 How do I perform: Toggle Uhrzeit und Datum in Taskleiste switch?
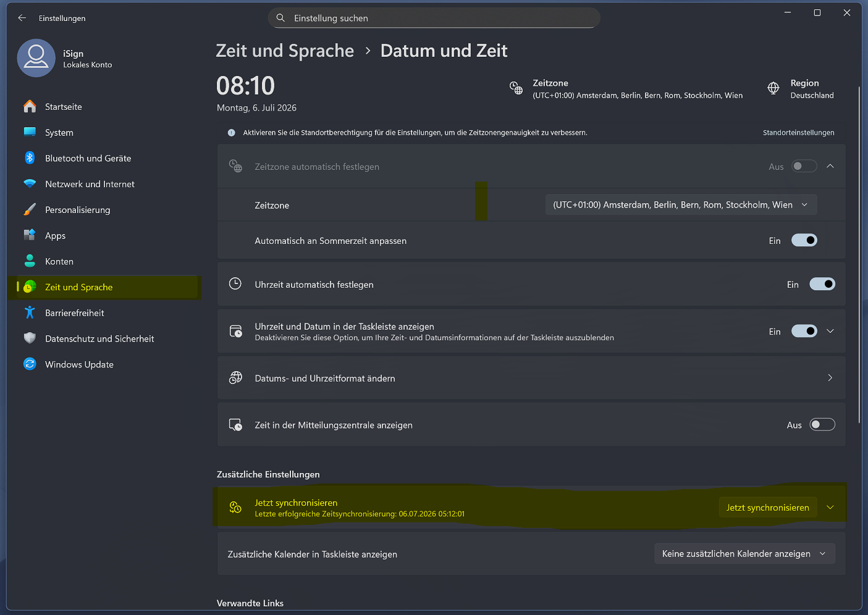pyautogui.click(x=804, y=331)
